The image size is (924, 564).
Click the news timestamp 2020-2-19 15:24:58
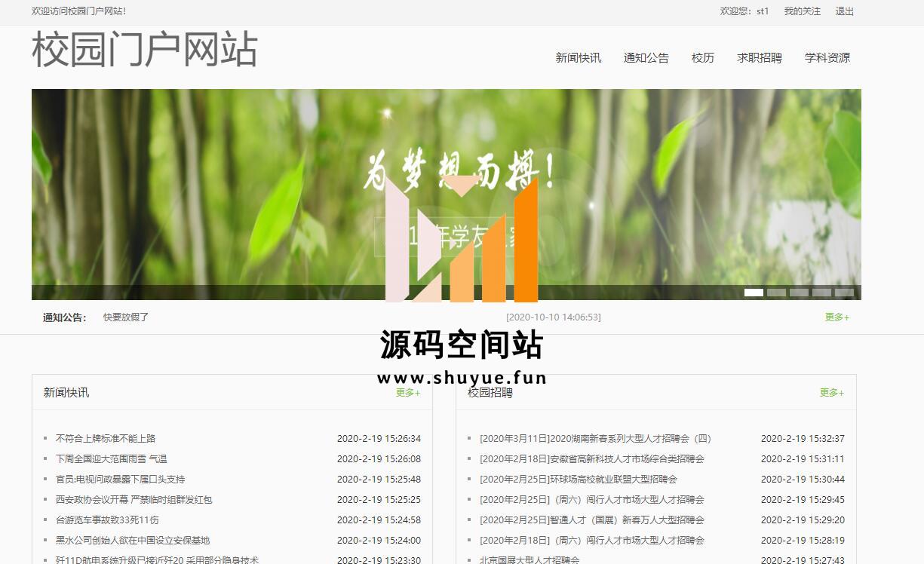coord(379,520)
